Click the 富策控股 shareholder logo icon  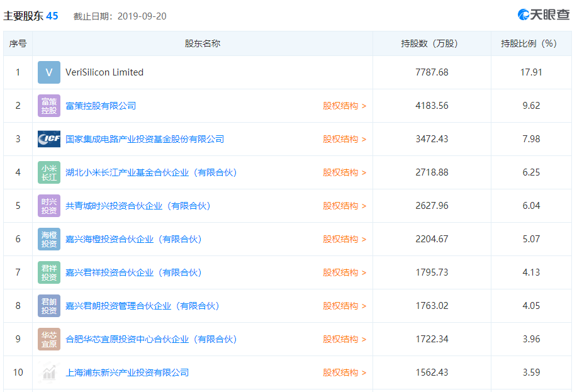click(48, 105)
